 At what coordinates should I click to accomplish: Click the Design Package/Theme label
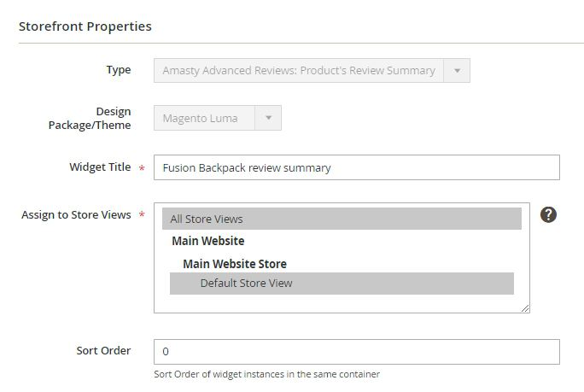[90, 119]
